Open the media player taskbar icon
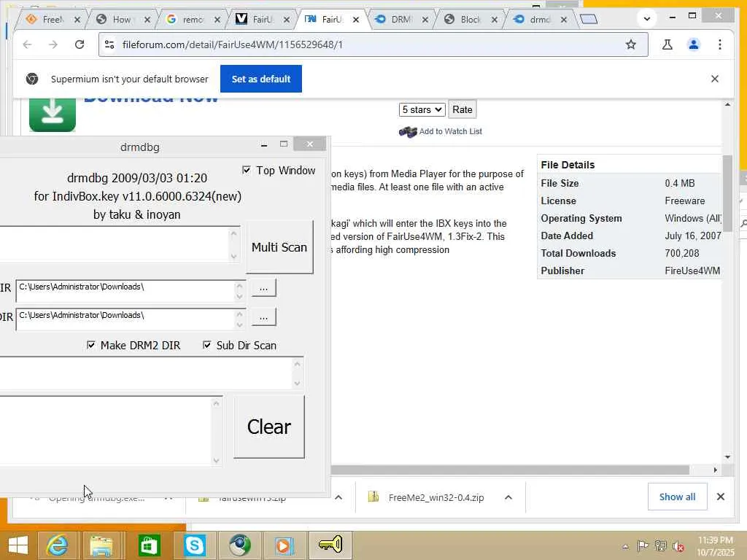This screenshot has width=747, height=560. pyautogui.click(x=284, y=545)
